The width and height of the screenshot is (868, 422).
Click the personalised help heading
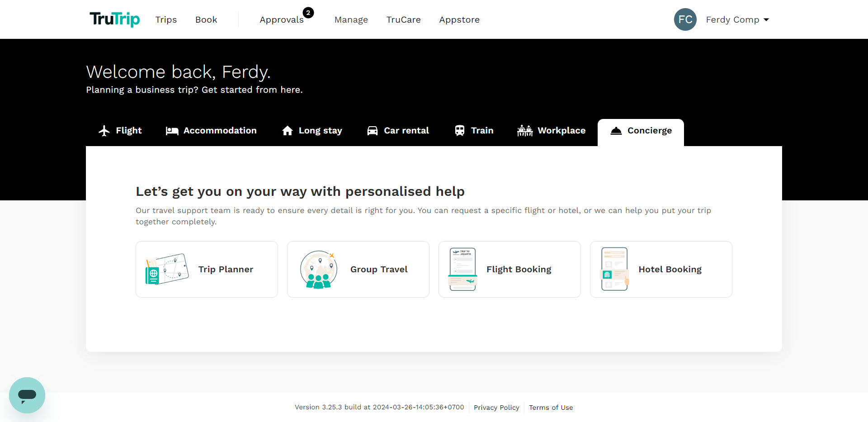[300, 191]
